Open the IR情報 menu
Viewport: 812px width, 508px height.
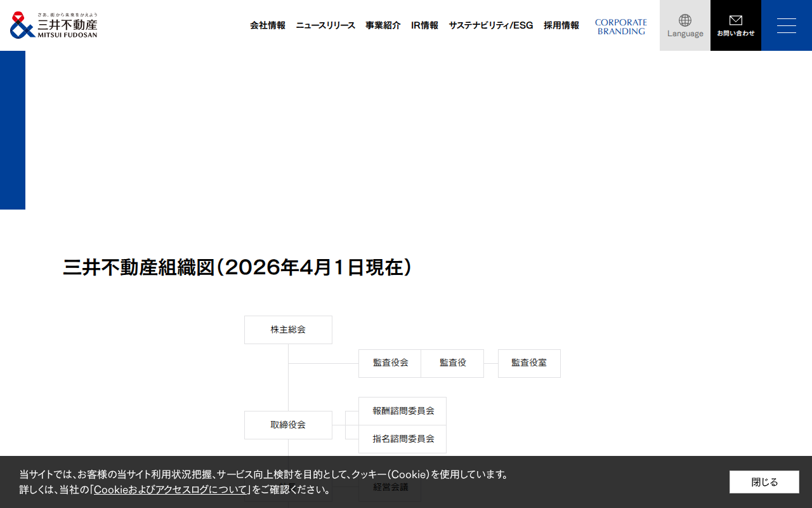(x=424, y=25)
